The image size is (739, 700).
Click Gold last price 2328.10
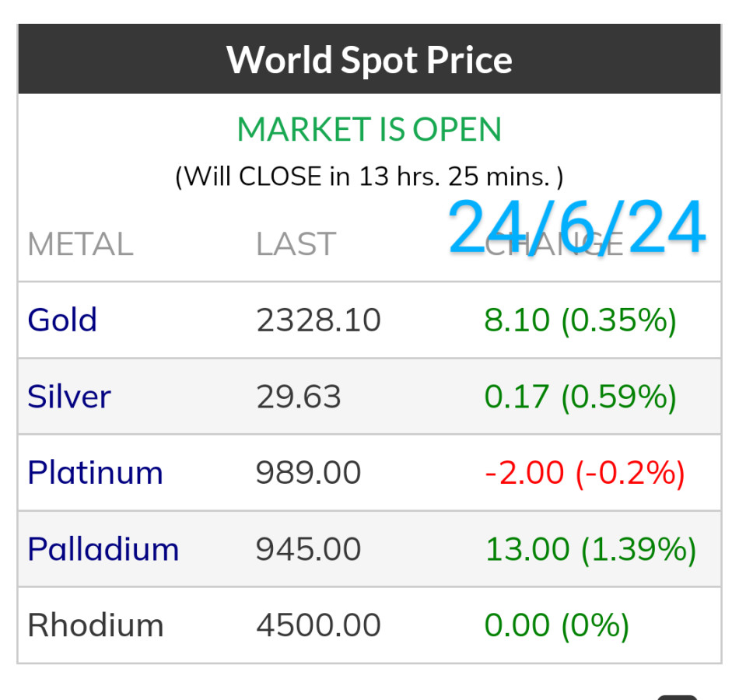click(x=318, y=320)
